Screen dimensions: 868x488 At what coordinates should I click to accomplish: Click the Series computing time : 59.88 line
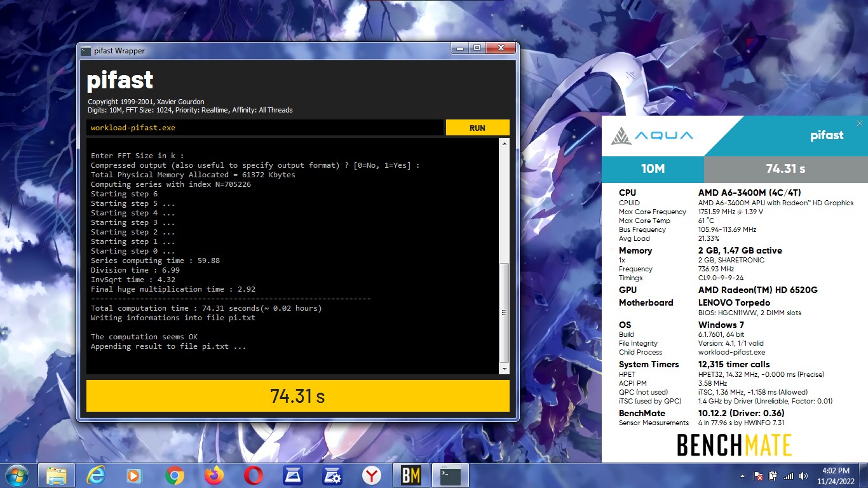[156, 261]
